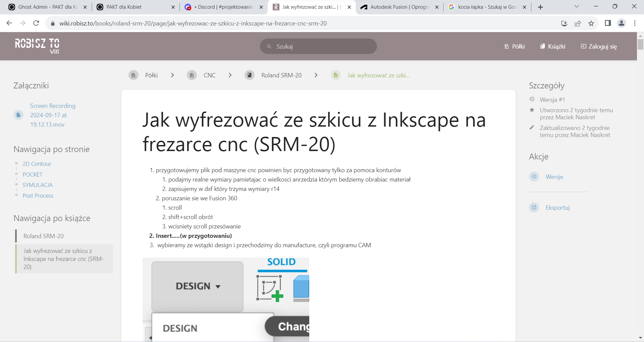Open Książki in the header menu
Viewport: 644px width, 342px height.
[553, 46]
